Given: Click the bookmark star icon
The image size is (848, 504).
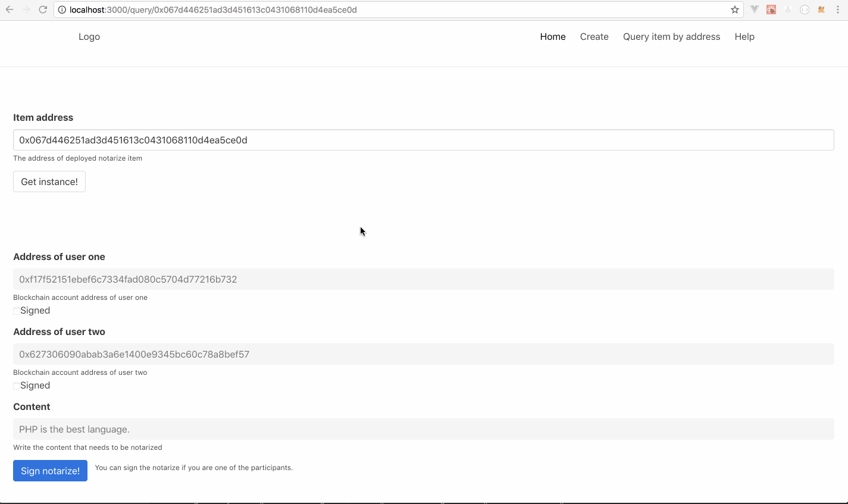Looking at the screenshot, I should click(735, 10).
